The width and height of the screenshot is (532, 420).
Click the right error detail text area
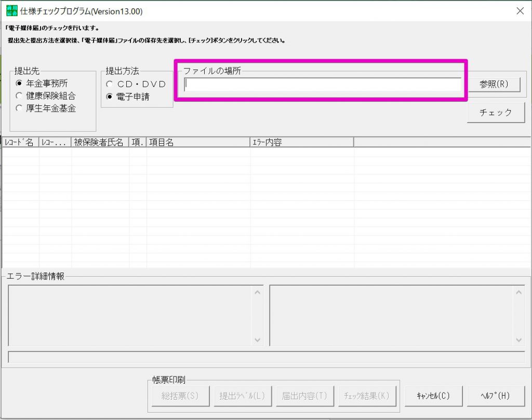[397, 316]
